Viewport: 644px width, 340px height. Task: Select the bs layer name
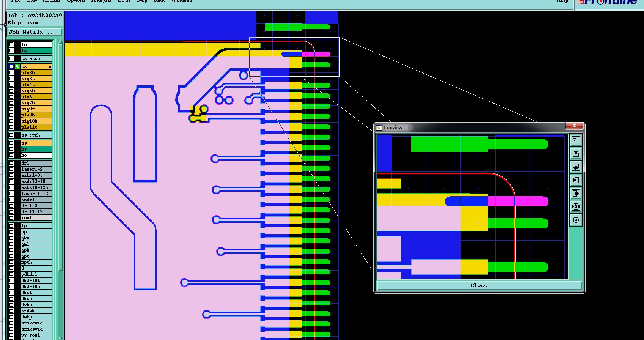[x=36, y=149]
